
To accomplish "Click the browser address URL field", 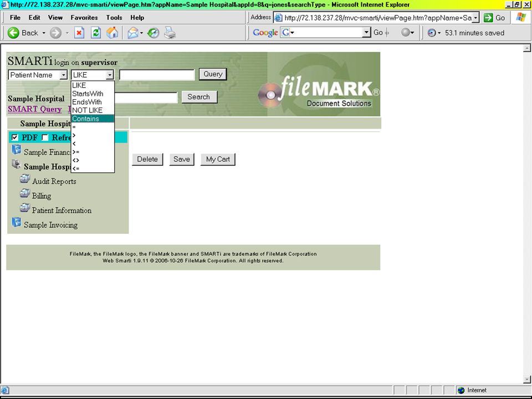I will coord(376,18).
